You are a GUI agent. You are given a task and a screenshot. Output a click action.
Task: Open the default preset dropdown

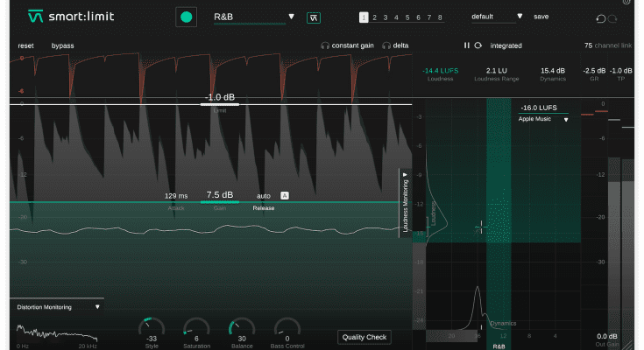click(497, 17)
